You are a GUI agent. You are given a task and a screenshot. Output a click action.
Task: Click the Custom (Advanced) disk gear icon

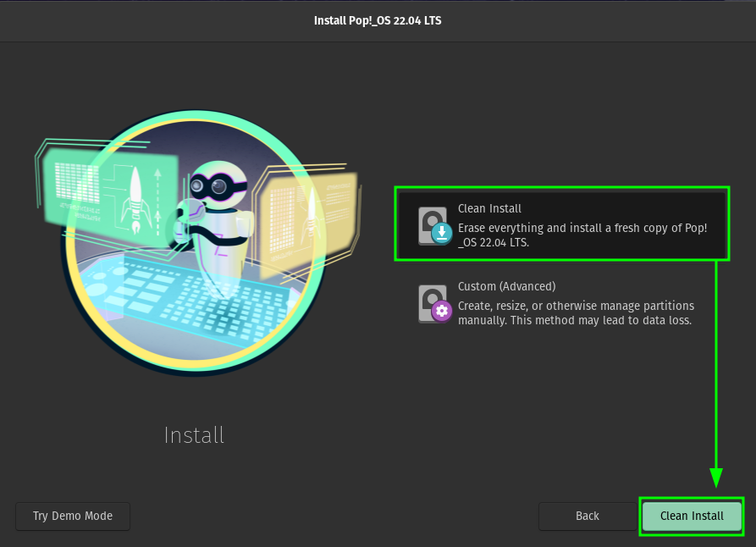coord(435,303)
